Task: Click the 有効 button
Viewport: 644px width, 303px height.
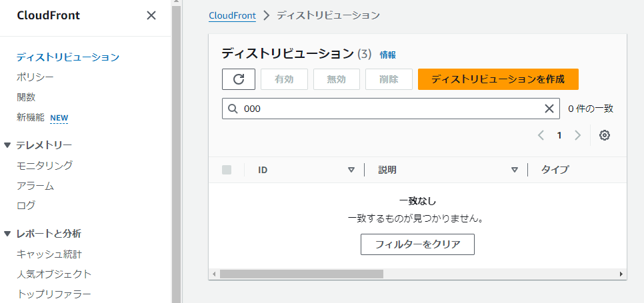Action: (x=284, y=79)
